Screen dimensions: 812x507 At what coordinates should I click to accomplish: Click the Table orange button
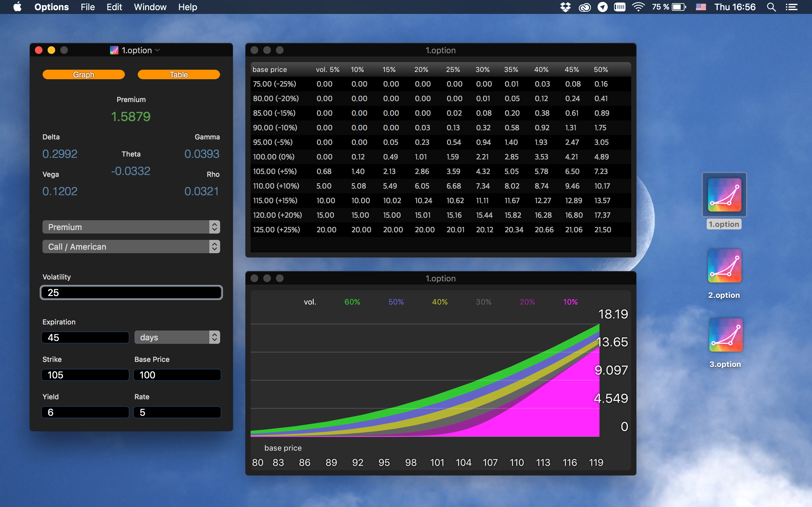tap(179, 74)
